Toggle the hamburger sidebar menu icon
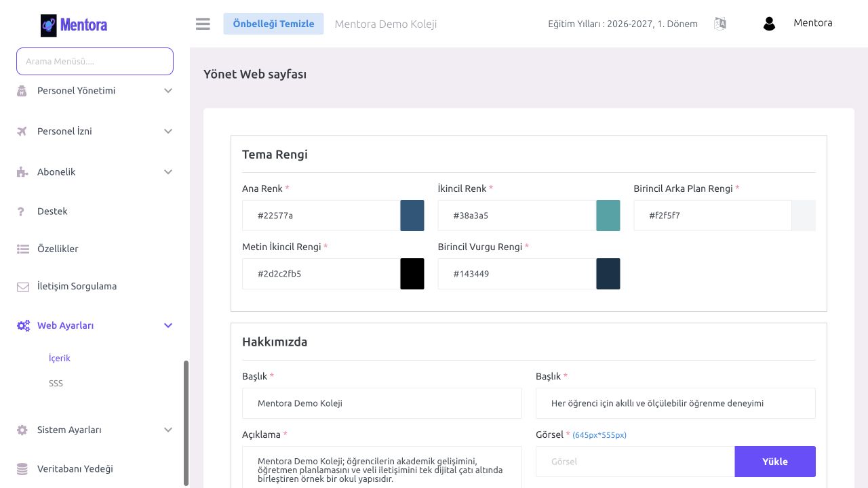This screenshot has width=868, height=488. tap(203, 24)
